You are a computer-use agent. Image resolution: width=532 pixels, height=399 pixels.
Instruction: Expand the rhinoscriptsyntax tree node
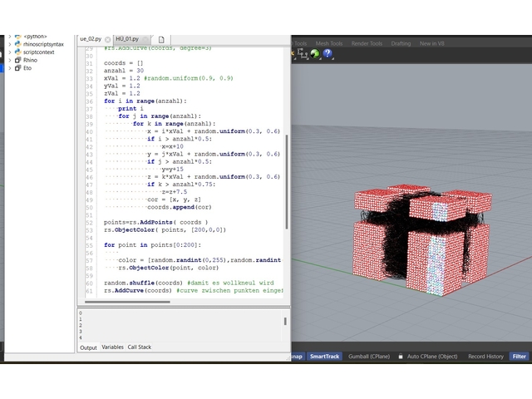pyautogui.click(x=10, y=44)
